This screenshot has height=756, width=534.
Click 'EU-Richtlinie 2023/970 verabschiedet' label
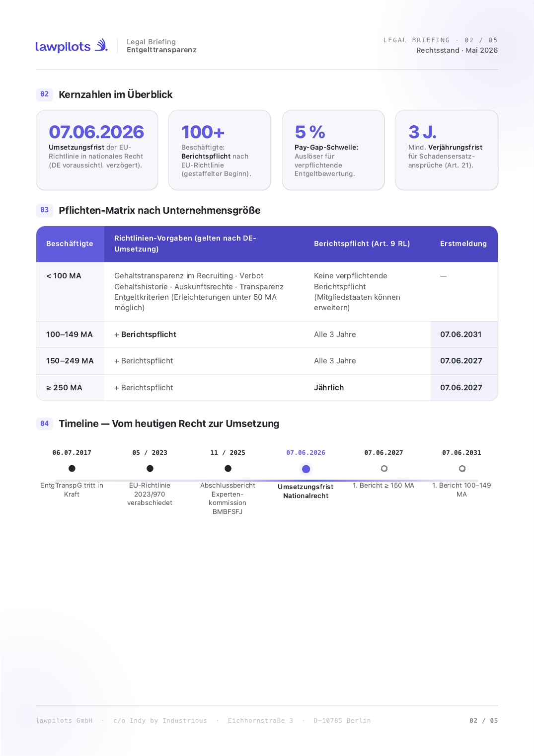pos(150,494)
